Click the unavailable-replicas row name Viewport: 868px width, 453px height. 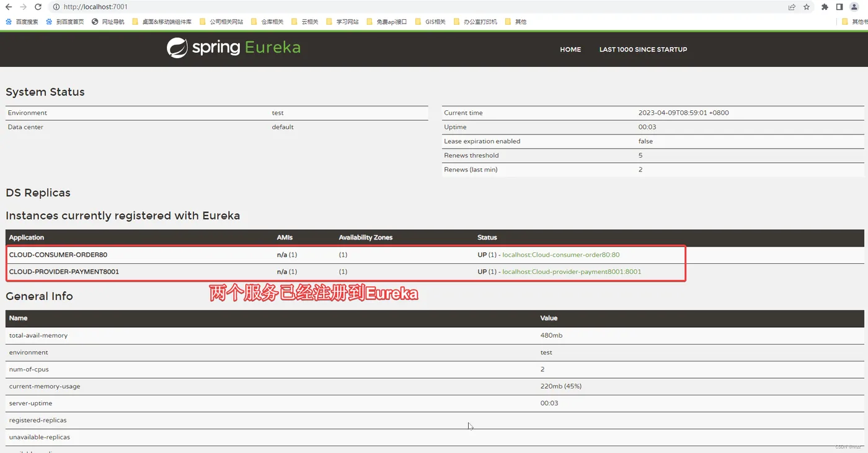pos(40,437)
